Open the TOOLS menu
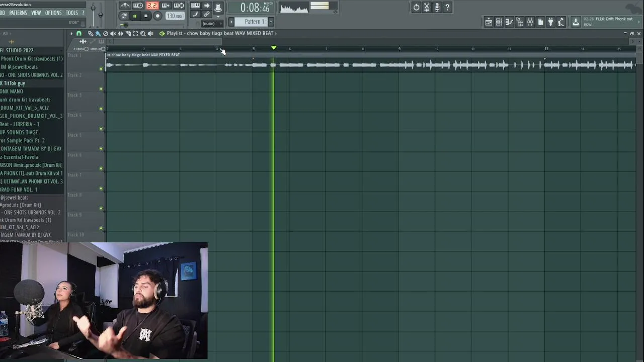Image resolution: width=644 pixels, height=362 pixels. pyautogui.click(x=72, y=13)
